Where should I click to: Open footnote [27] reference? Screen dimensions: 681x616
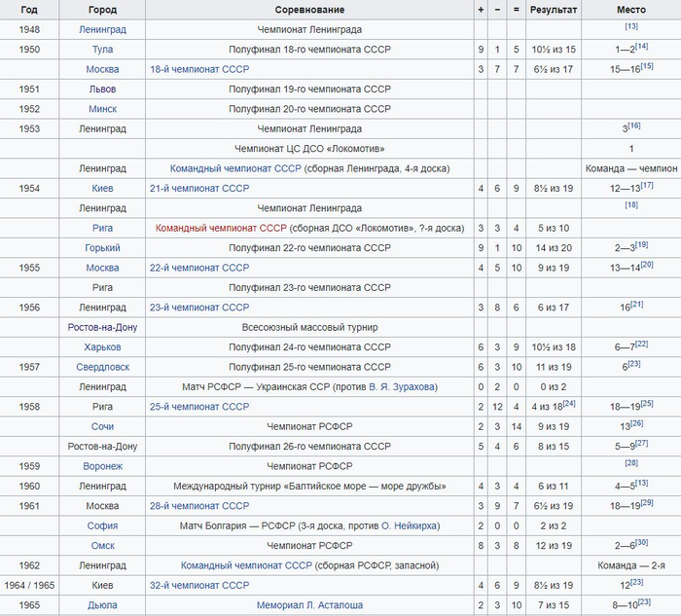pyautogui.click(x=641, y=444)
